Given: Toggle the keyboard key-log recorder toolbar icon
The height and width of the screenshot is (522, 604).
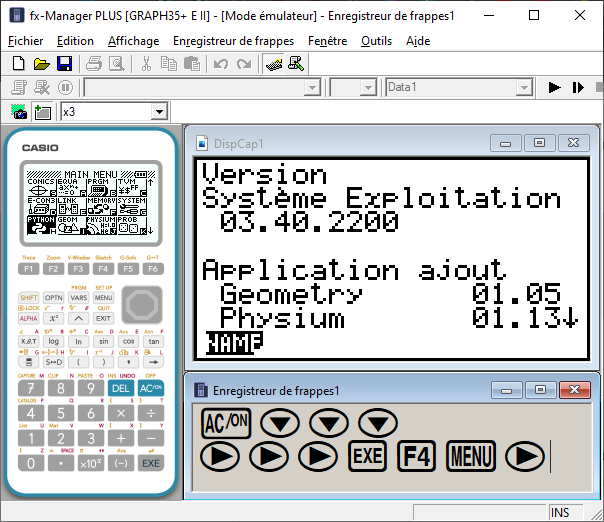Looking at the screenshot, I should pyautogui.click(x=273, y=64).
